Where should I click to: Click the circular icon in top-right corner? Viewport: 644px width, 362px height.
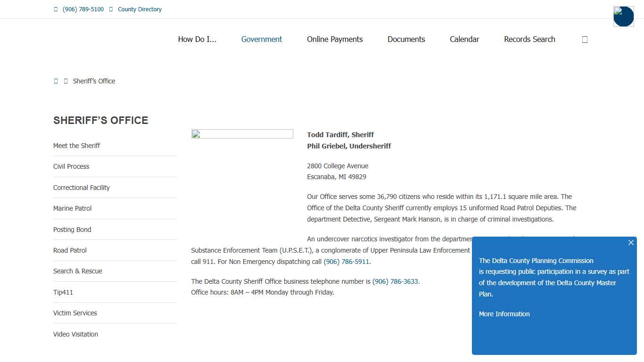click(623, 16)
